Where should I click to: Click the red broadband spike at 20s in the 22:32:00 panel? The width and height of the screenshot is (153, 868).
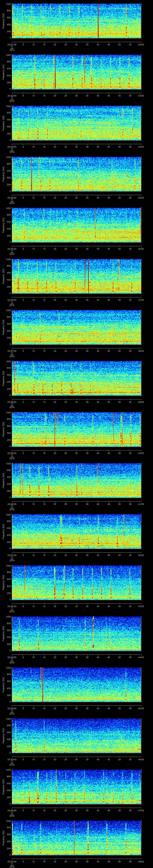coord(55,72)
